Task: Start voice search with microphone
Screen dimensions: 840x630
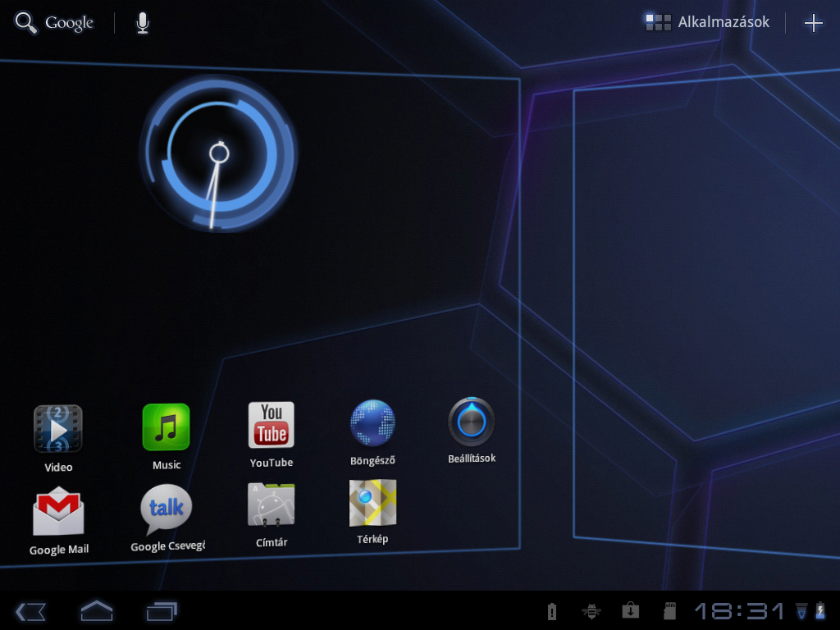Action: pyautogui.click(x=142, y=23)
